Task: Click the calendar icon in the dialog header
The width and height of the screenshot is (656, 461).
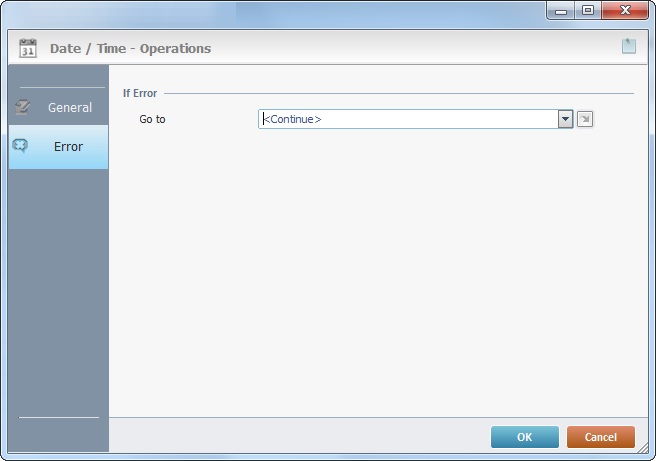Action: tap(28, 48)
